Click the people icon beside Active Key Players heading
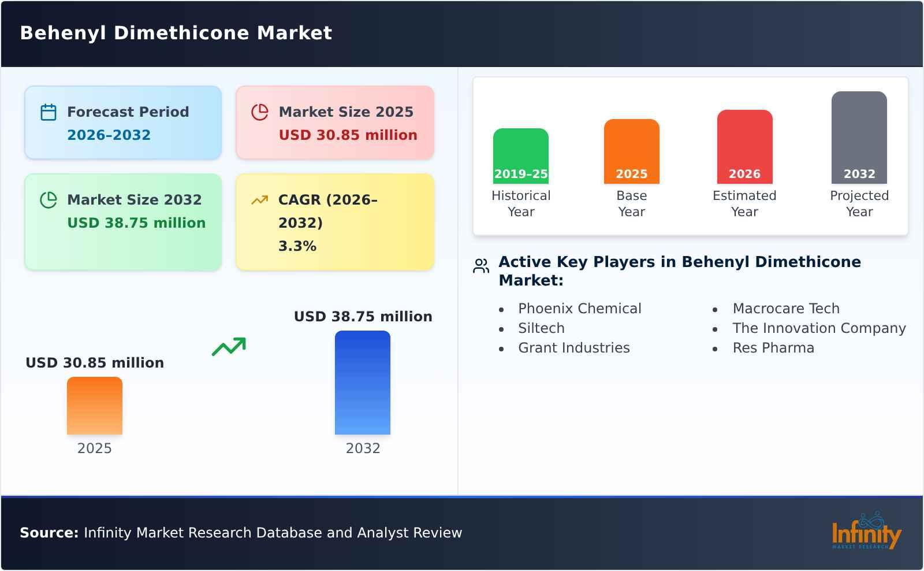This screenshot has height=571, width=924. pyautogui.click(x=480, y=267)
